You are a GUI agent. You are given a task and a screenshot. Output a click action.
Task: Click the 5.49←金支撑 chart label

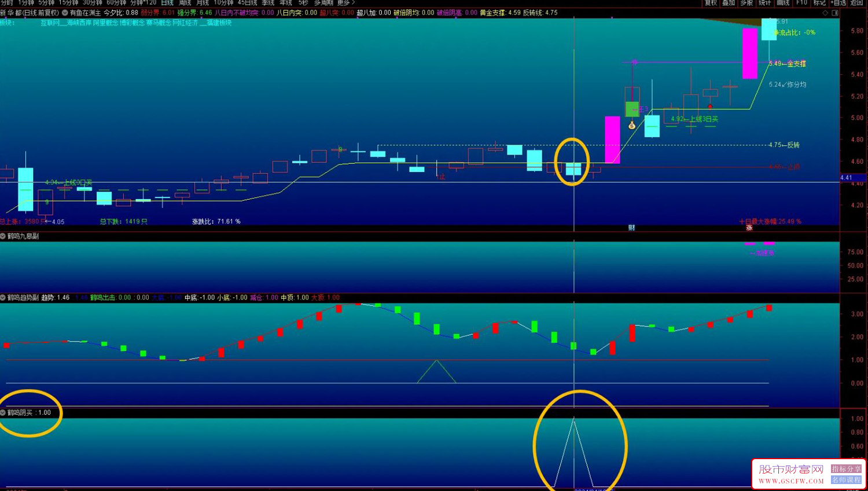click(787, 64)
